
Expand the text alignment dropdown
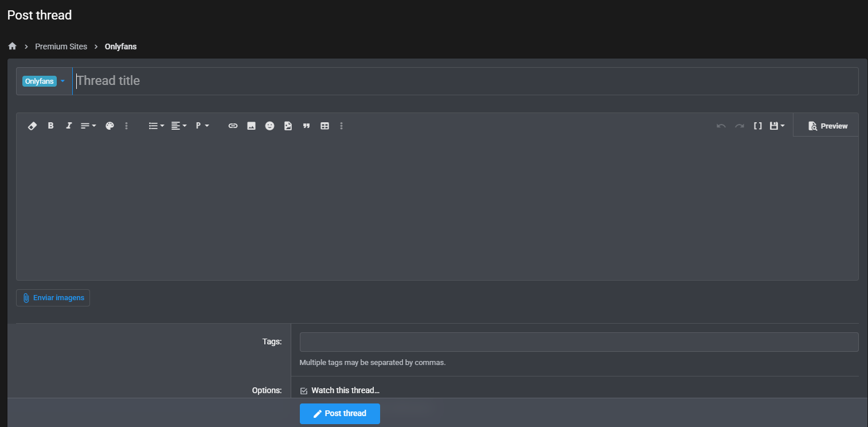click(x=179, y=126)
